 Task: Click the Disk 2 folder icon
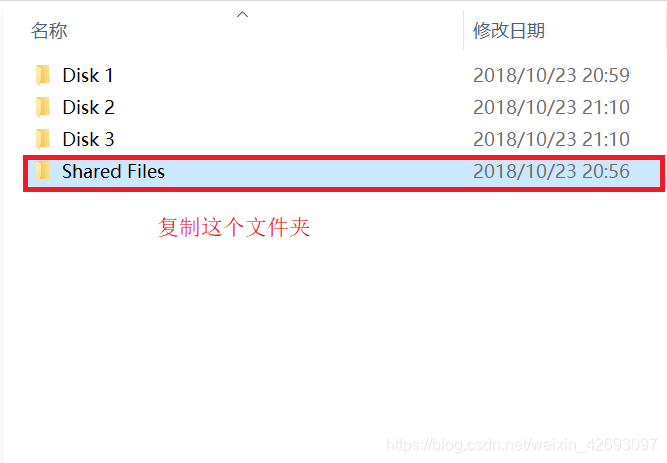point(43,107)
